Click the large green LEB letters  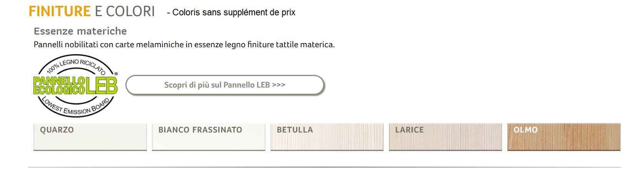click(x=101, y=85)
